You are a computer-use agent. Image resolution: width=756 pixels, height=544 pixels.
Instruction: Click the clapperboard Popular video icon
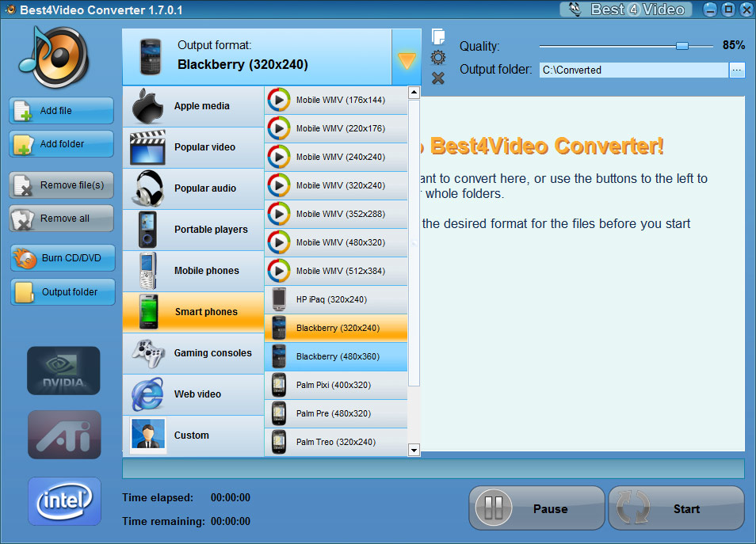147,147
